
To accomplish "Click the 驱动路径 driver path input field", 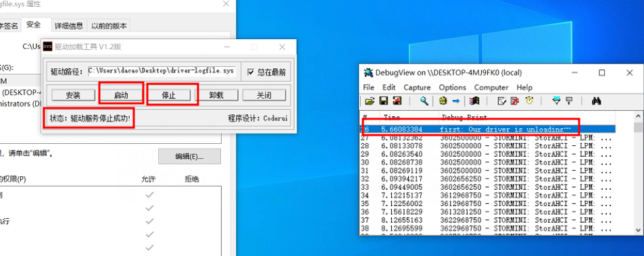I will (x=162, y=70).
